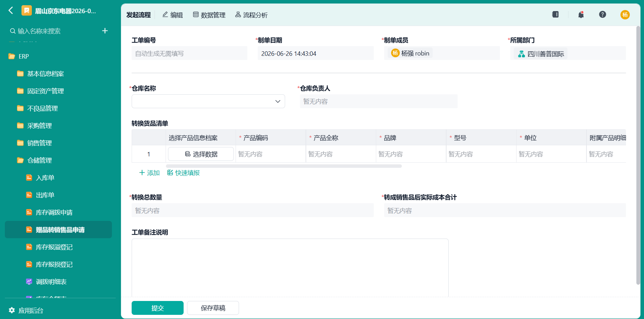Add new item with the plus icon
644x319 pixels.
pyautogui.click(x=105, y=31)
